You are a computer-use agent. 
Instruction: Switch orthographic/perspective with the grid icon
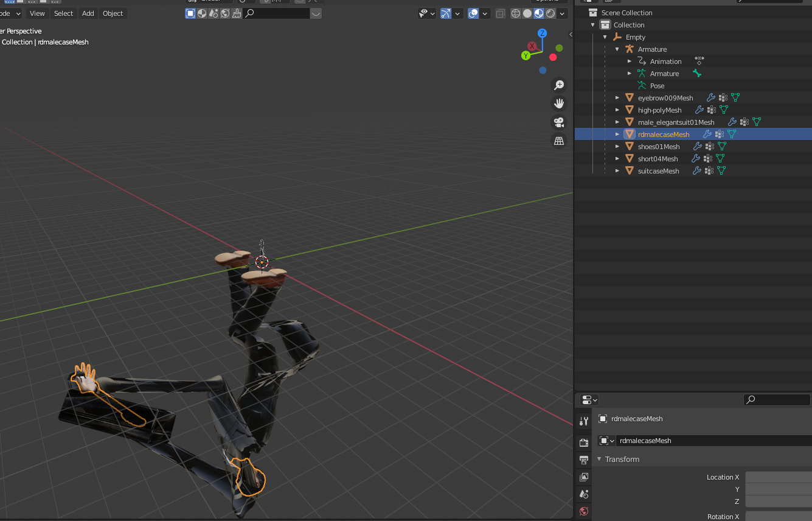point(558,141)
